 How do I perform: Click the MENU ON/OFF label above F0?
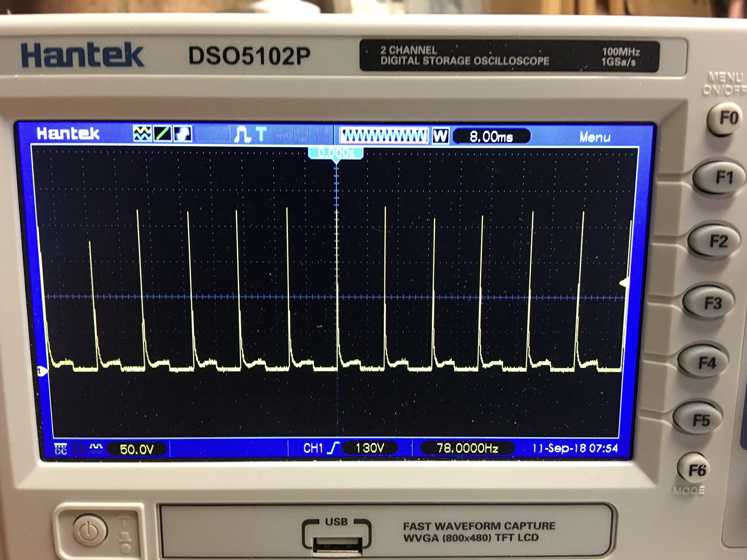[x=726, y=84]
